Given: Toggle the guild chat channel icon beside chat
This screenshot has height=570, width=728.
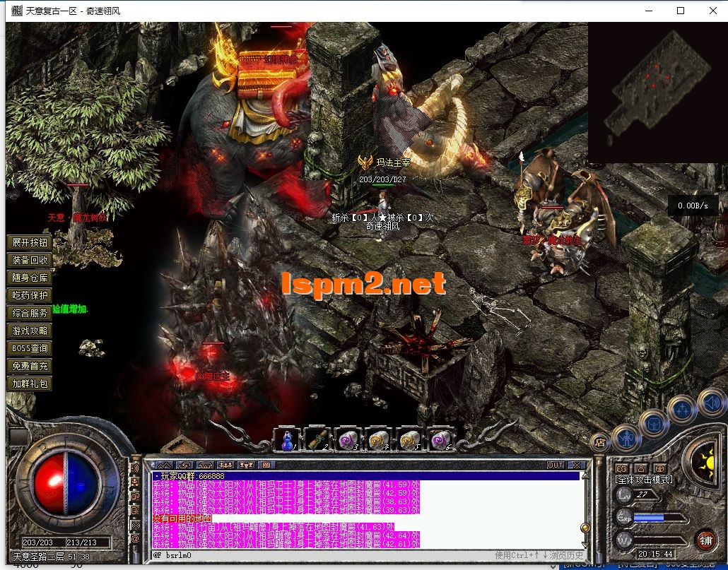Looking at the screenshot, I should (x=136, y=497).
